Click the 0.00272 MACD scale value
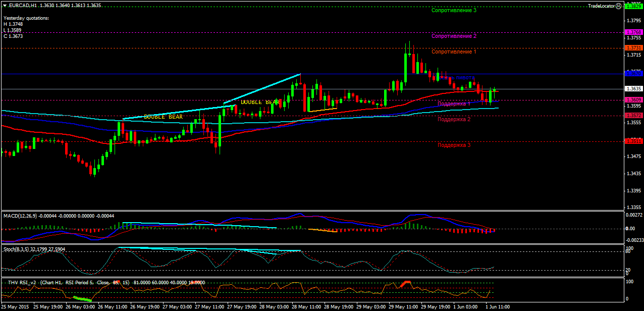The width and height of the screenshot is (644, 311). (x=634, y=215)
